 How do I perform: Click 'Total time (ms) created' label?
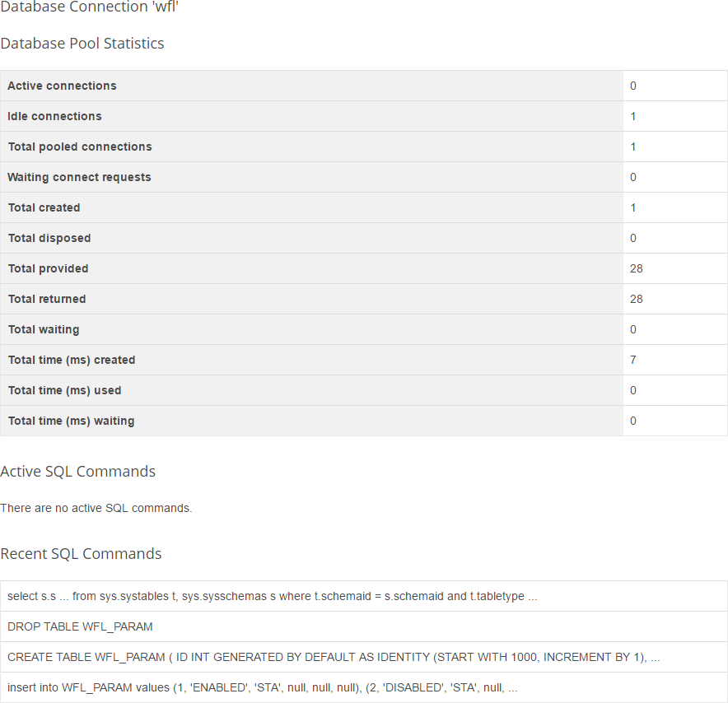[72, 360]
